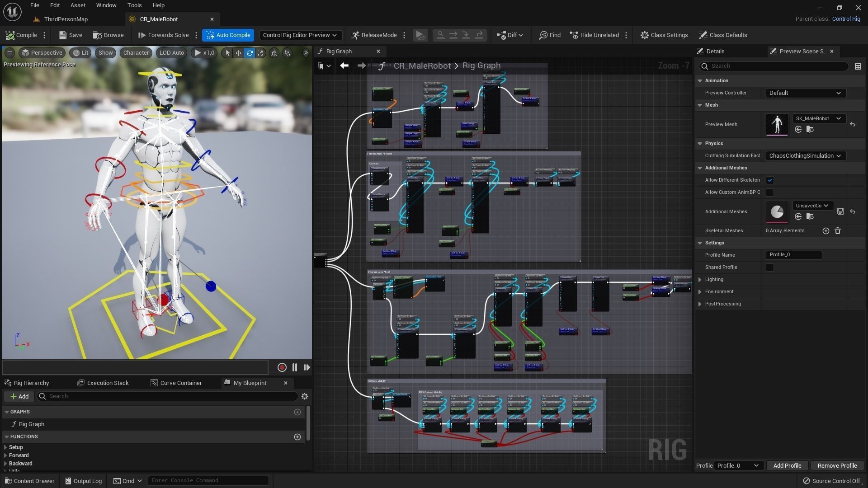Screen dimensions: 868x488
Task: Navigate back in Rig Graph history
Action: (344, 66)
